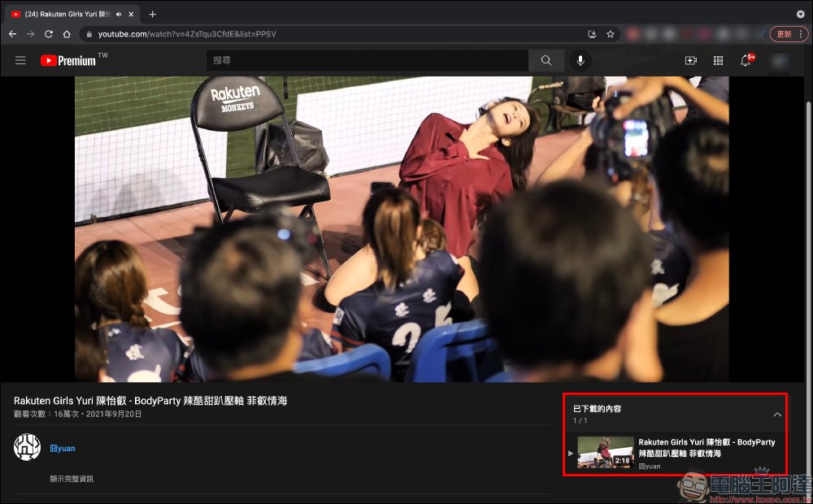Click the search magnifier button
Screen dimensions: 813x504
tap(546, 61)
